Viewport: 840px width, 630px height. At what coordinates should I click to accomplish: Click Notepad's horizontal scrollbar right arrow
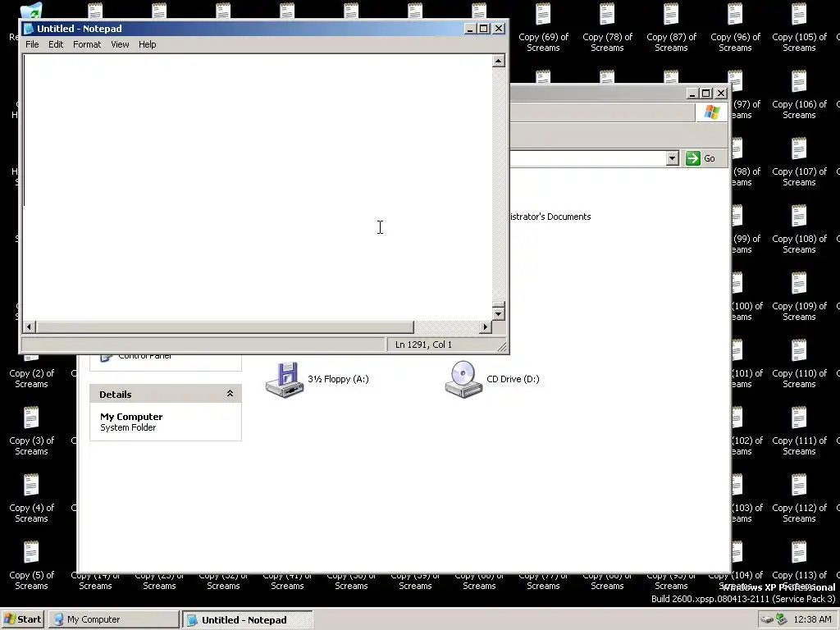[x=486, y=326]
